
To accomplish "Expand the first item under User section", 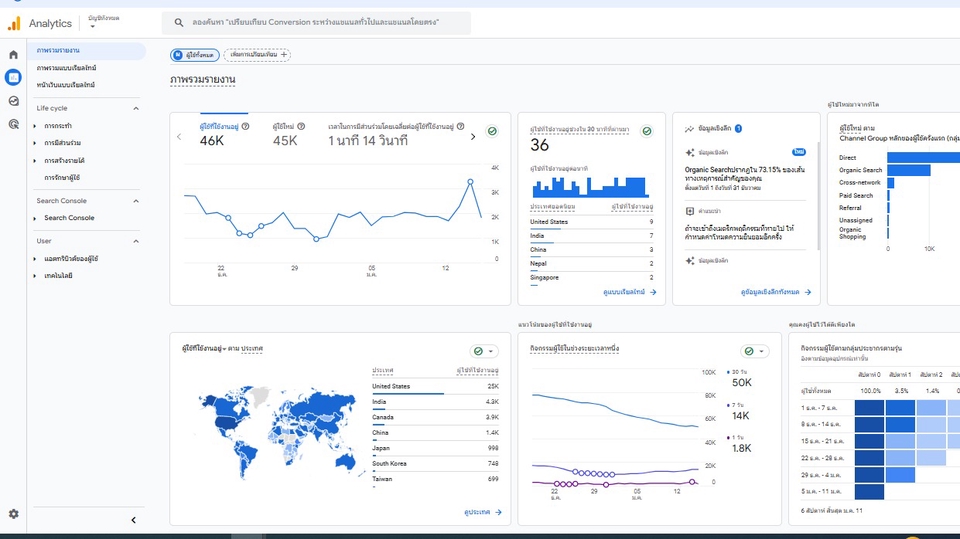I will [x=35, y=258].
